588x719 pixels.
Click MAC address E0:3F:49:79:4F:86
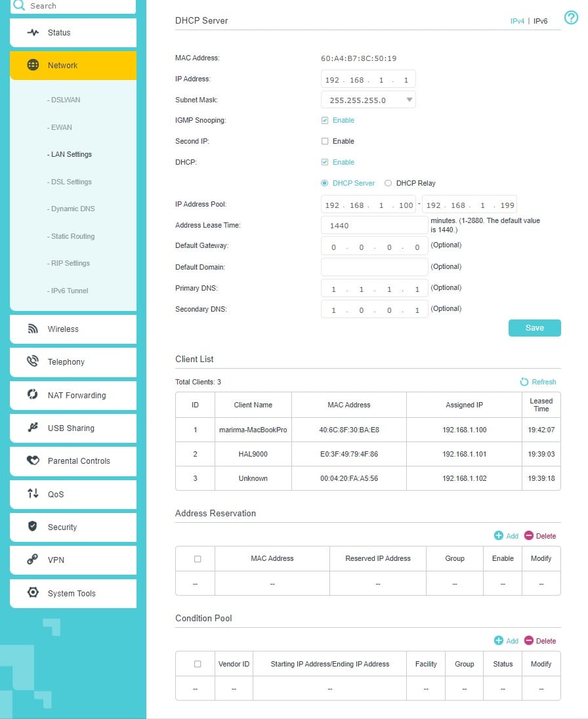[x=349, y=455]
